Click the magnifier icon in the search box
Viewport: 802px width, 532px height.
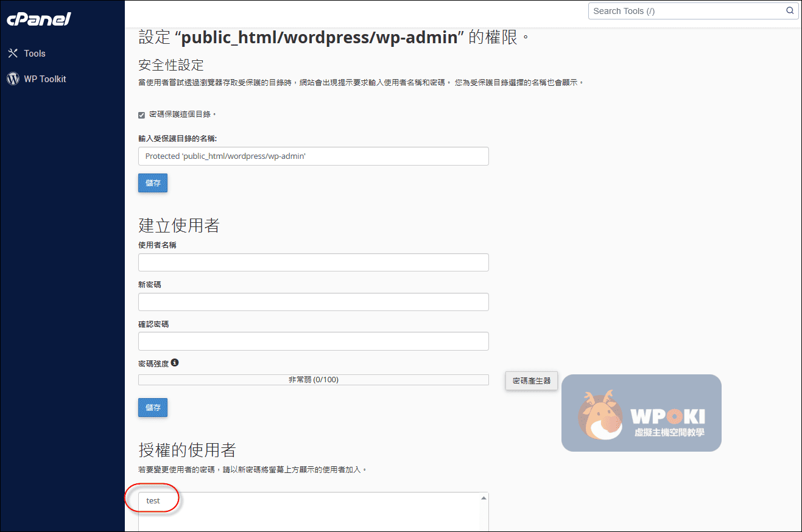[789, 11]
